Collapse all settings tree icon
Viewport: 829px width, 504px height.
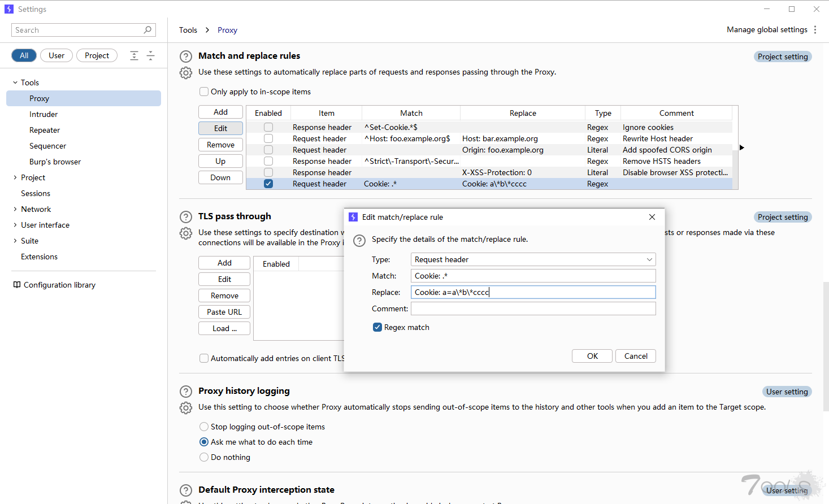click(150, 55)
